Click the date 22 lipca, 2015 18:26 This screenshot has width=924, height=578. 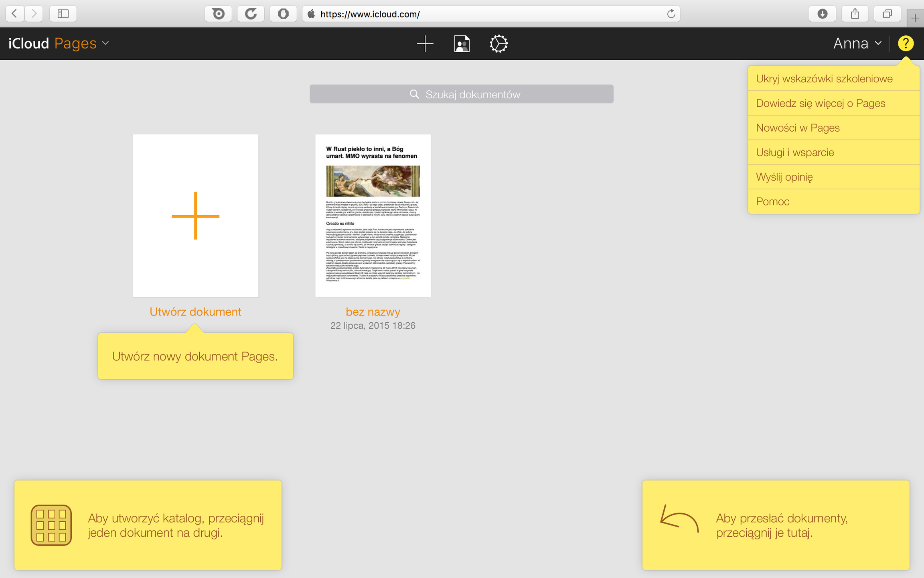click(x=373, y=326)
